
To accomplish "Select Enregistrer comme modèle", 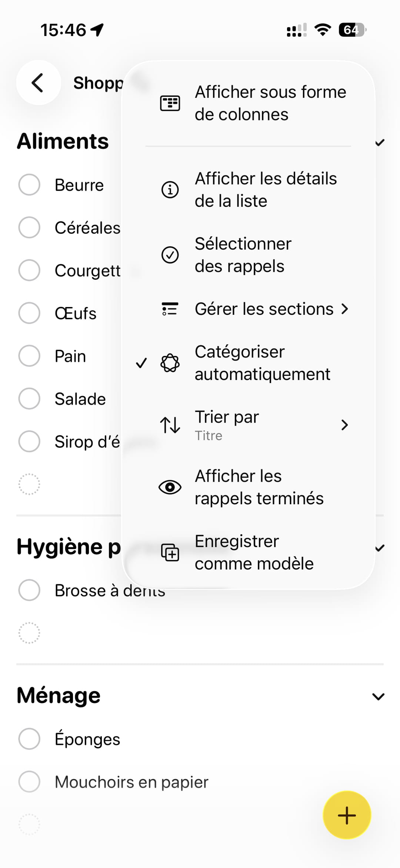I will click(254, 552).
